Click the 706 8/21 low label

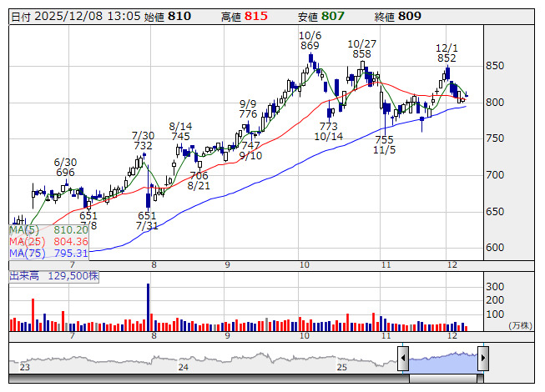click(x=199, y=180)
